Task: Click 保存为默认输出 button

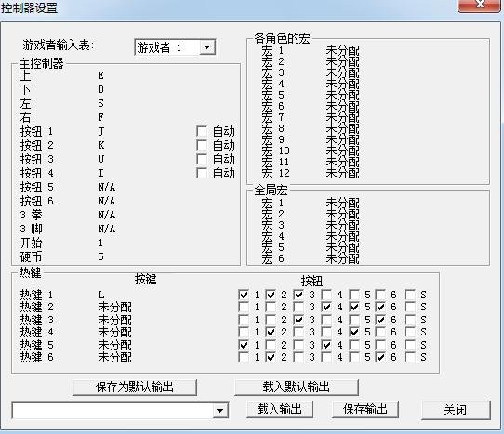Action: point(135,388)
